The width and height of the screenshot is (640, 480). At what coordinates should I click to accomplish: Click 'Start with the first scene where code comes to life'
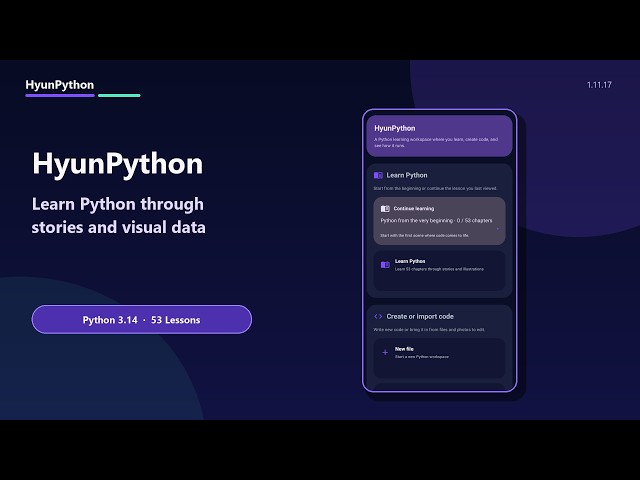[424, 236]
